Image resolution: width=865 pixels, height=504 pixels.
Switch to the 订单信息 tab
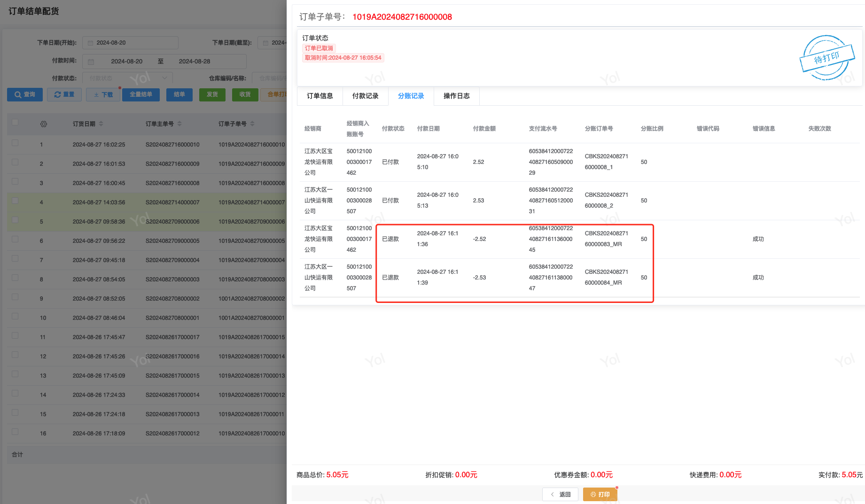(320, 96)
